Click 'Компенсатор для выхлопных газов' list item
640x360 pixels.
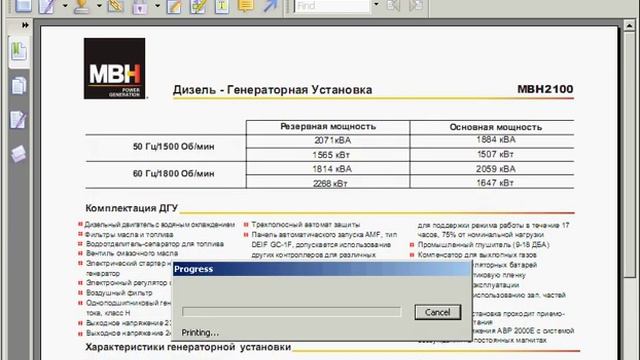click(477, 255)
